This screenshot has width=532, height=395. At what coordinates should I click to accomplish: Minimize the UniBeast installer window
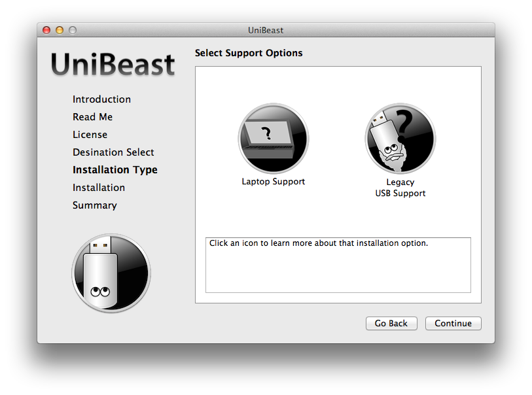[60, 30]
